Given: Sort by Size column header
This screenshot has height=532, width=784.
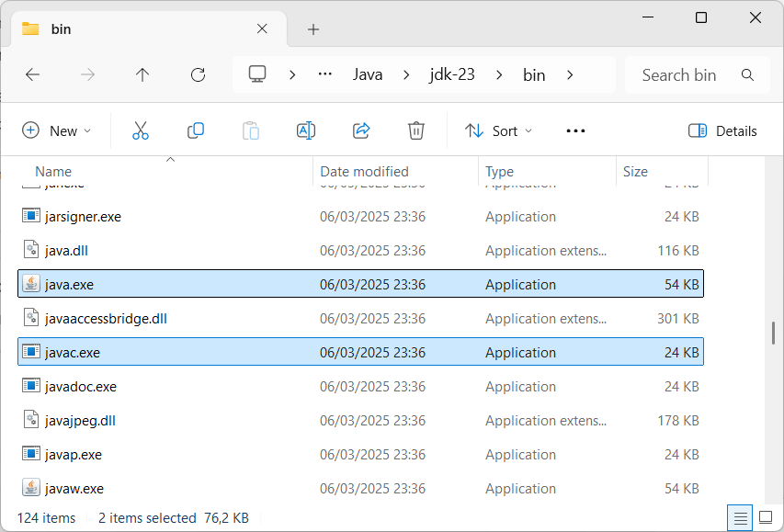Looking at the screenshot, I should click(635, 172).
